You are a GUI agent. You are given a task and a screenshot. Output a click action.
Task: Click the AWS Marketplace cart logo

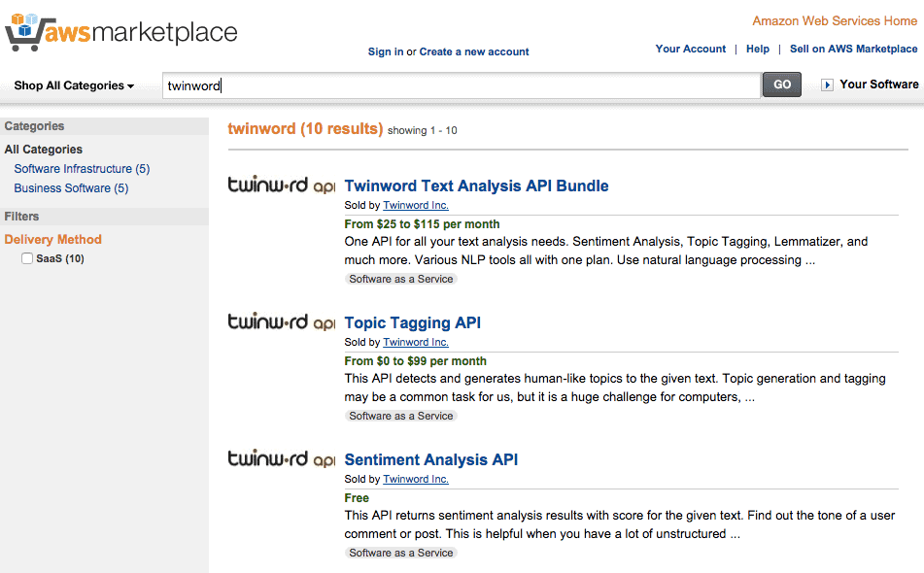point(120,32)
